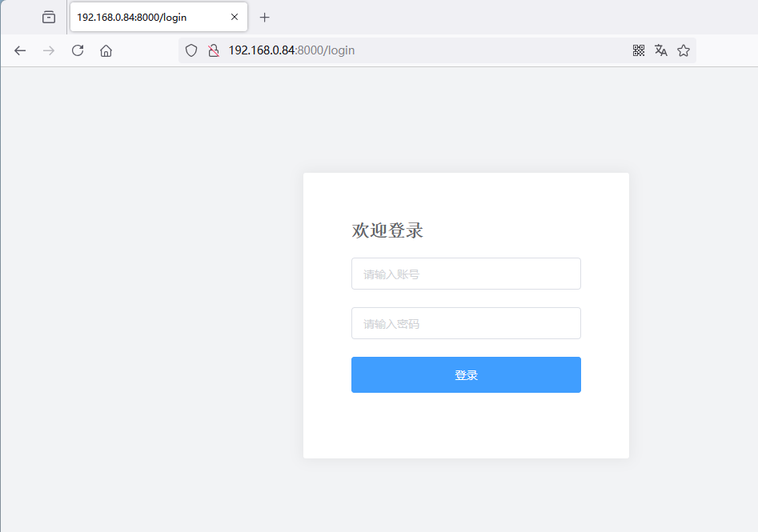Open a new browser tab
The width and height of the screenshot is (758, 532).
(264, 17)
